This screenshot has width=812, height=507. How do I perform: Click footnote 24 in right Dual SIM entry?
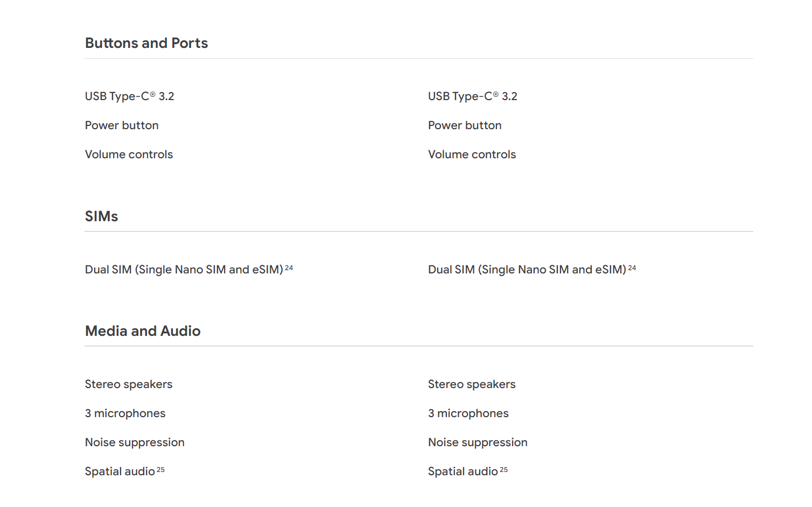[632, 267]
